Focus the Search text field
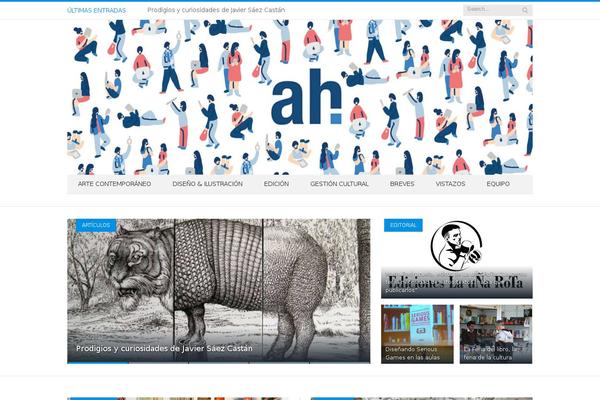Screen dimensions: 600x400 pos(493,10)
